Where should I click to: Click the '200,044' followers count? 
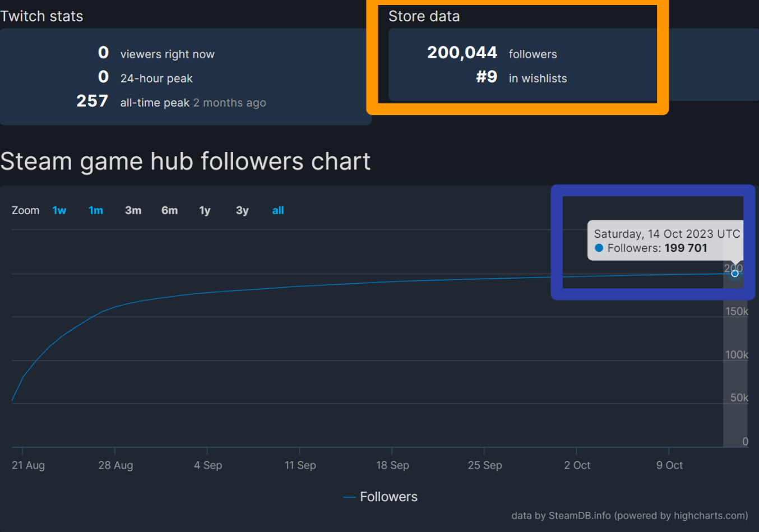462,53
